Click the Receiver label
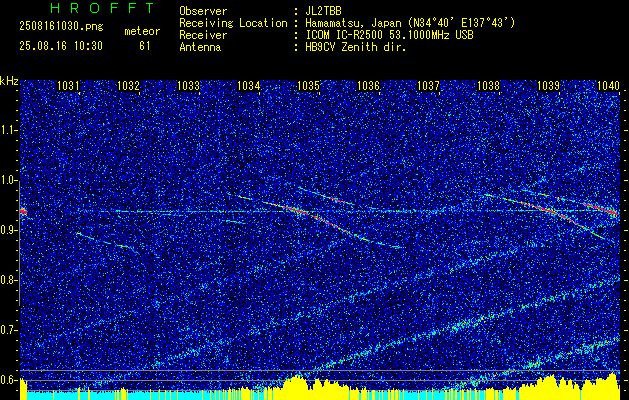The height and width of the screenshot is (400, 629). pyautogui.click(x=203, y=35)
